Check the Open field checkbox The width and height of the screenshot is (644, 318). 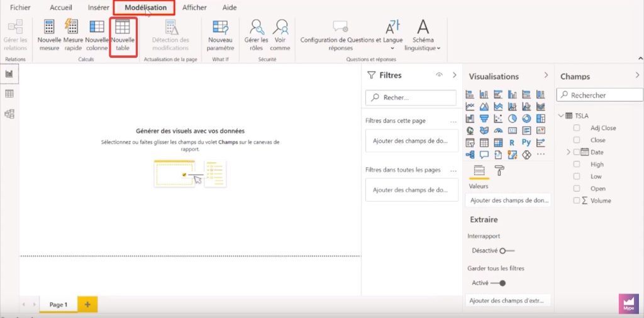coord(577,189)
